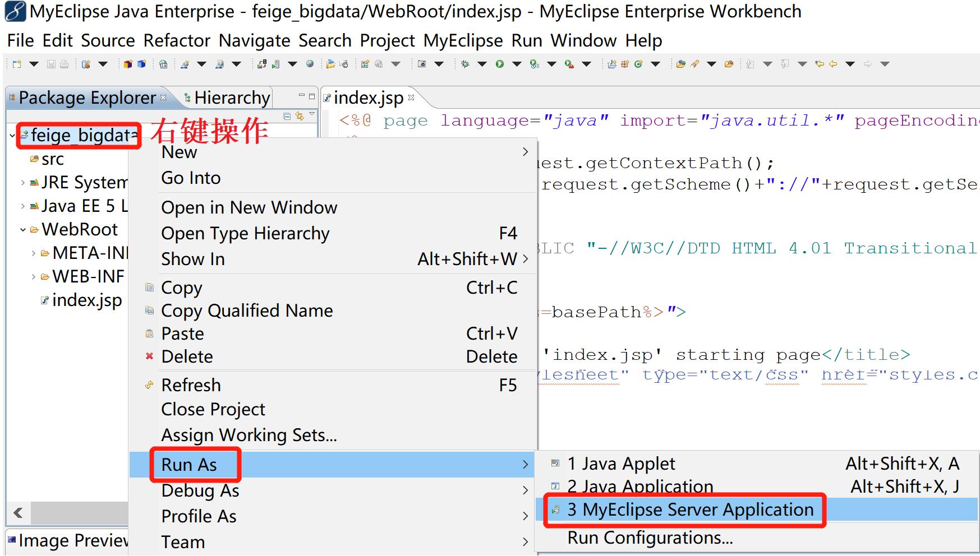Screen dimensions: 980x556
Task: Click the Package Explorer scroll left arrow
Action: pos(19,513)
